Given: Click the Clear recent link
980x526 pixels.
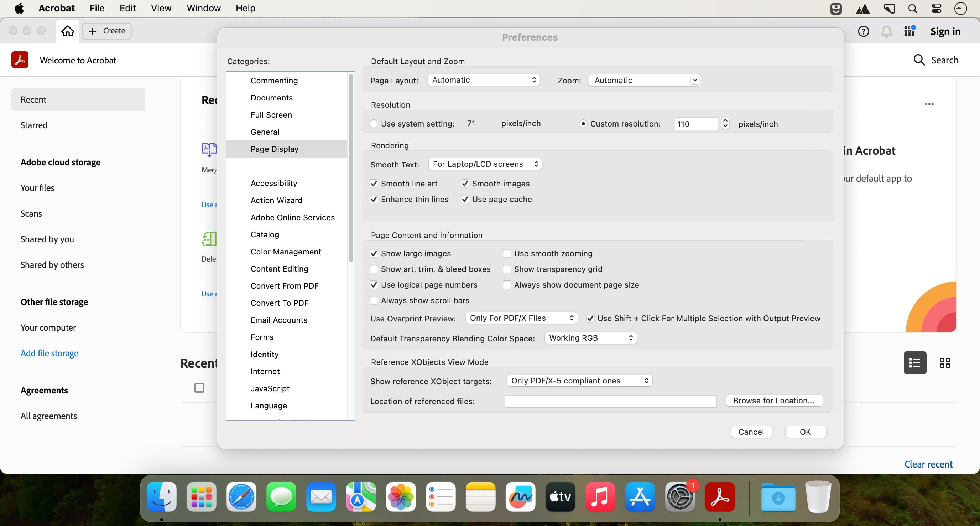Looking at the screenshot, I should [928, 464].
